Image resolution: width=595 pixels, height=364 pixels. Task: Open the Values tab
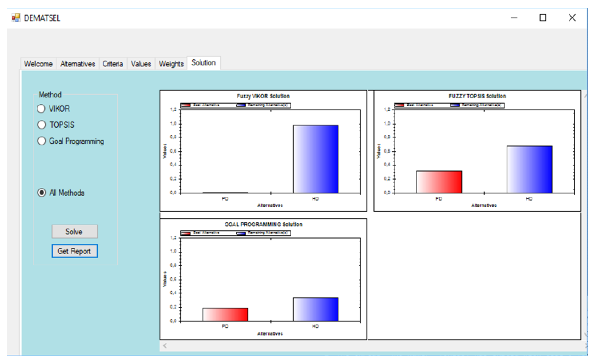click(141, 64)
